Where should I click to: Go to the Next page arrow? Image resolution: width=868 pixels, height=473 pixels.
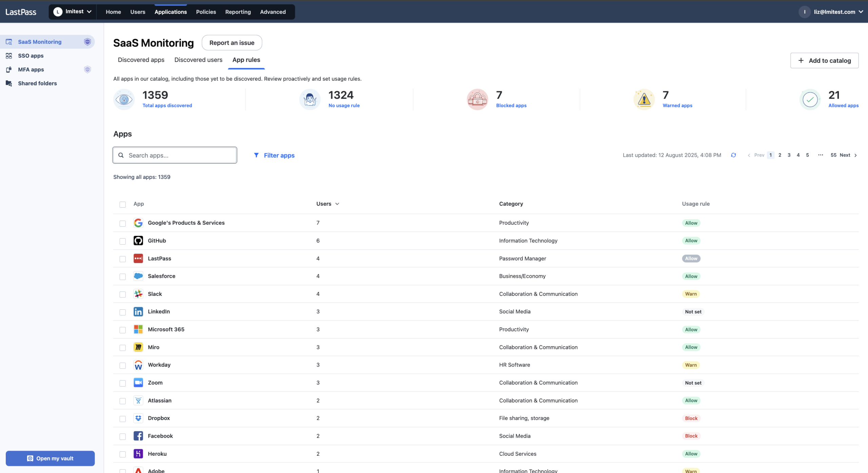click(855, 155)
